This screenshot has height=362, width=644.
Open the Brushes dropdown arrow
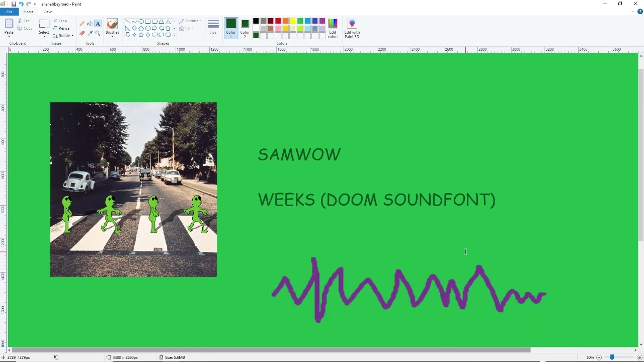click(112, 36)
